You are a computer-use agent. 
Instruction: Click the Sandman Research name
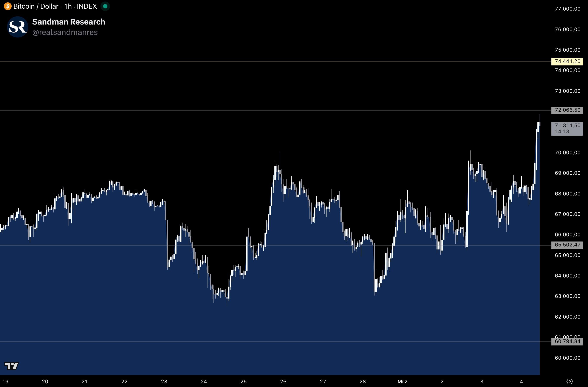coord(69,22)
